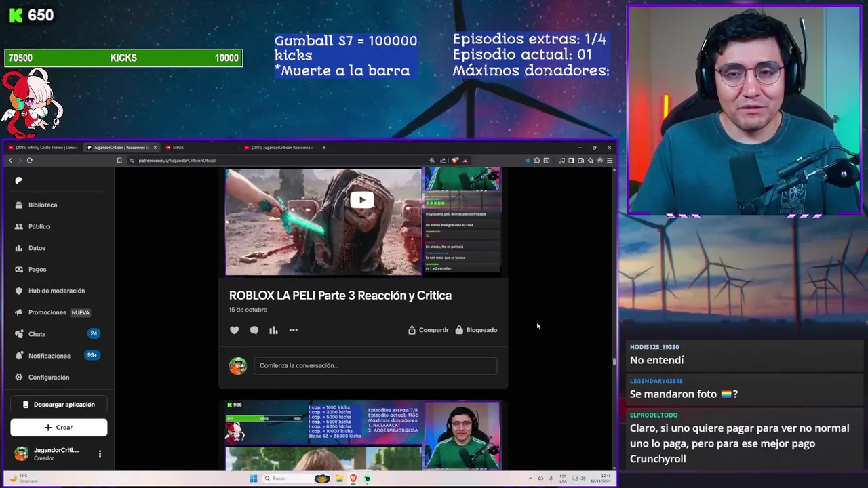The height and width of the screenshot is (488, 868).
Task: Switch to the Infinity Castle Theme tab
Action: (43, 147)
